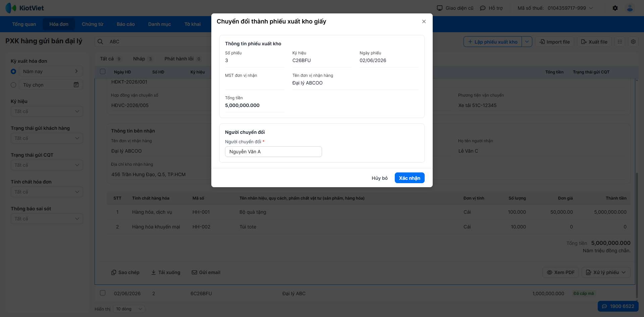Click the 1900 6522 support chat icon
Screen dimensions: 644x317
(x=604, y=306)
